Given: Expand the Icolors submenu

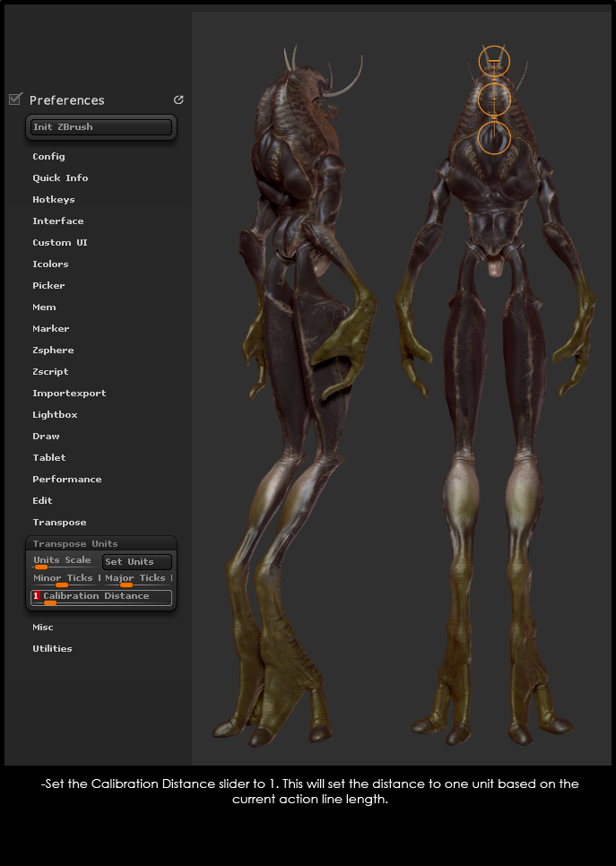Looking at the screenshot, I should pos(50,264).
